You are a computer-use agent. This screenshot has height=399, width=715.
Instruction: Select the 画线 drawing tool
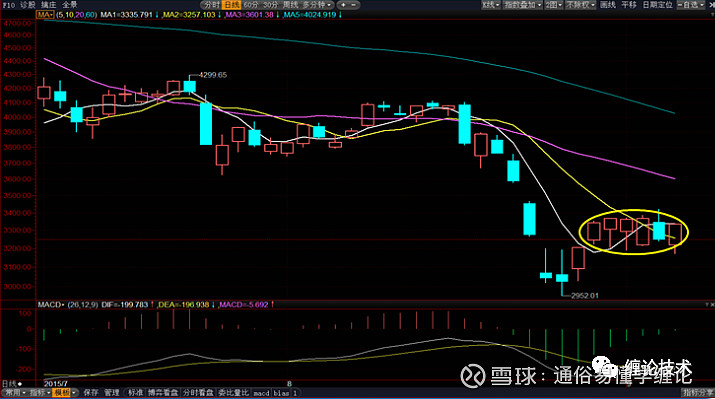coord(608,5)
